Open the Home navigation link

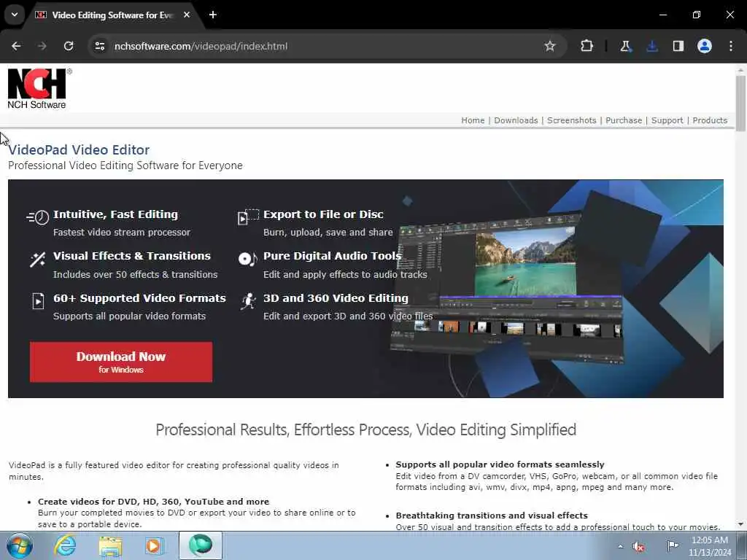coord(473,120)
